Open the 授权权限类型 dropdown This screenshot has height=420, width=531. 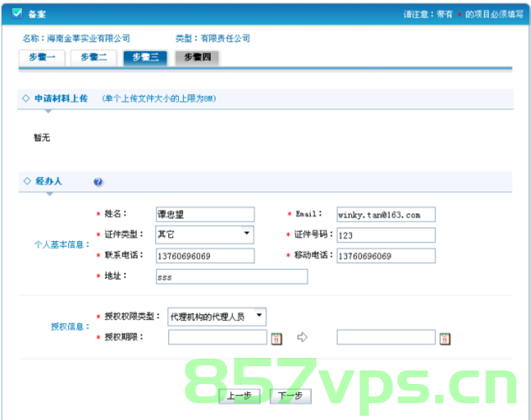coord(217,317)
